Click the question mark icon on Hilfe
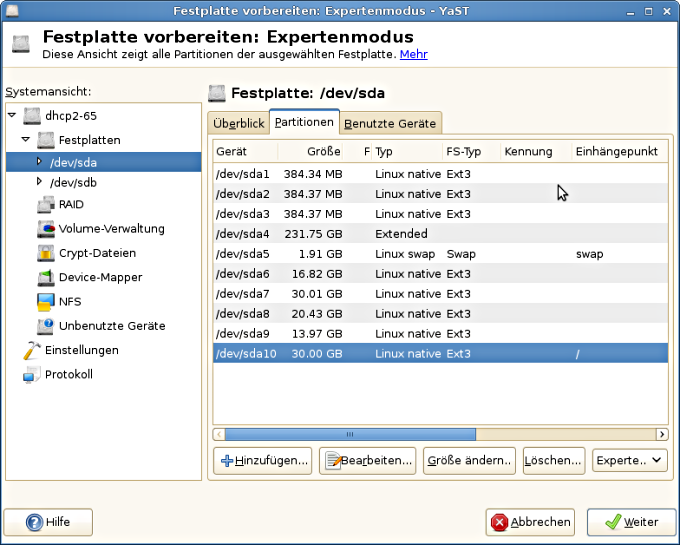This screenshot has height=545, width=680. [x=34, y=522]
